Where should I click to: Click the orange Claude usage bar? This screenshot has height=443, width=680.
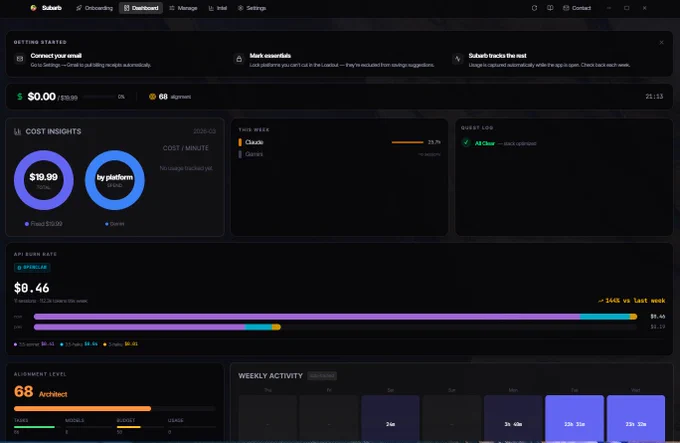coord(407,142)
